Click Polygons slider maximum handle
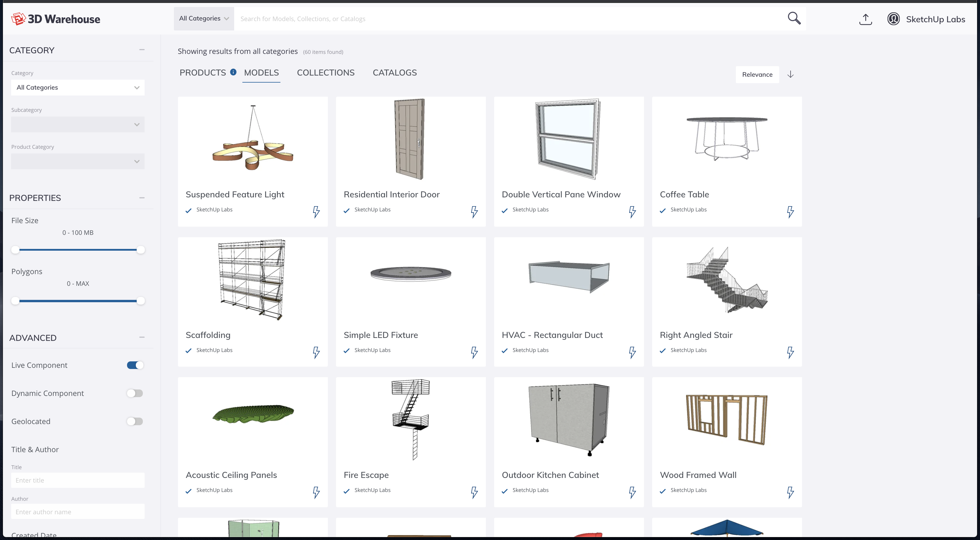This screenshot has height=540, width=980. click(x=141, y=301)
